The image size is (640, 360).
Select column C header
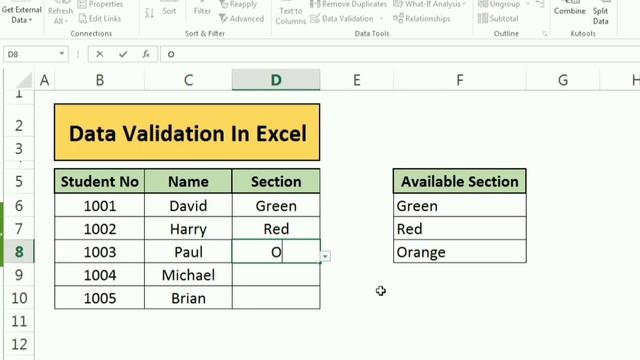click(x=188, y=80)
